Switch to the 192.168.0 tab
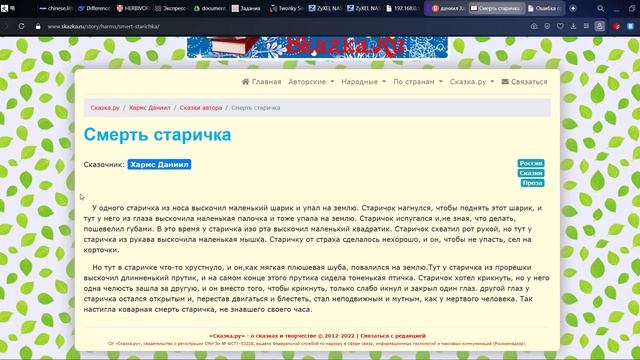This screenshot has height=360, width=640. (x=402, y=8)
